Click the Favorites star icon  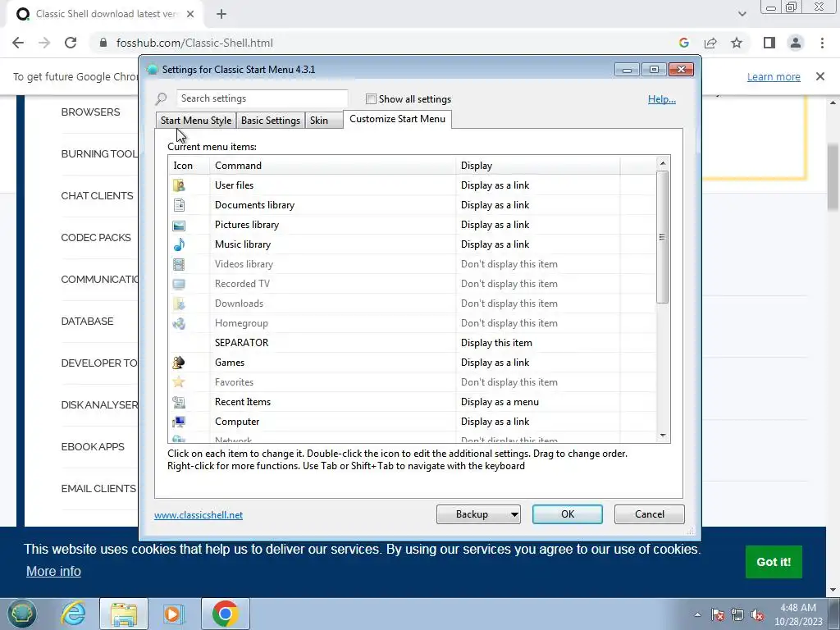[x=179, y=382]
